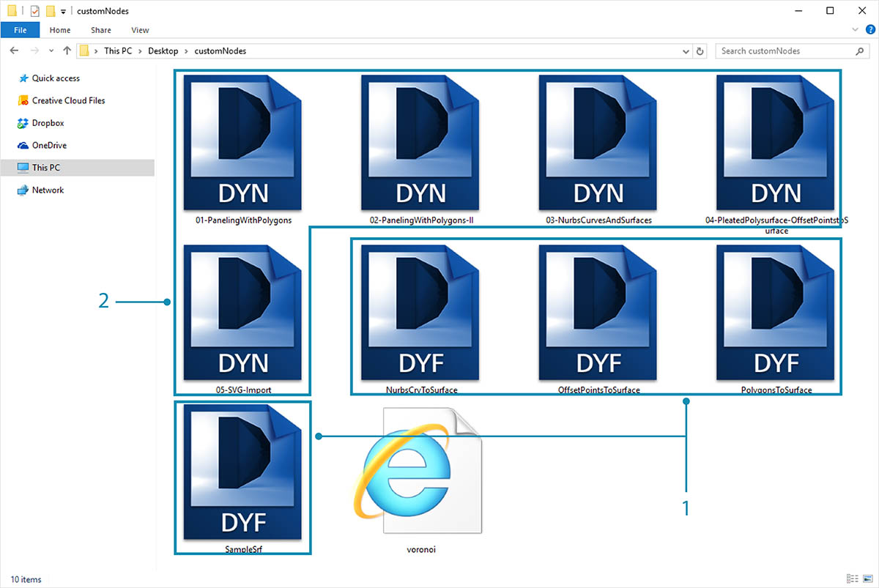Viewport: 879px width, 588px height.
Task: Click the NurbsCrvToSurface DYF file icon
Action: (x=421, y=313)
